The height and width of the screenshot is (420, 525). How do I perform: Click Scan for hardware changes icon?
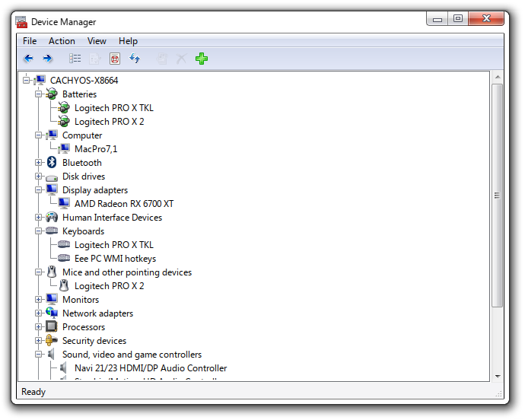tap(135, 59)
